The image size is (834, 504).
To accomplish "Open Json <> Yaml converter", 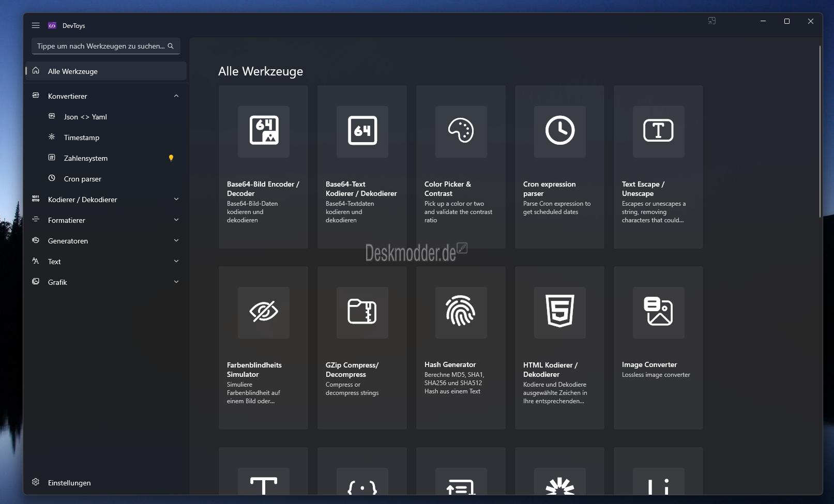I will pos(106,117).
